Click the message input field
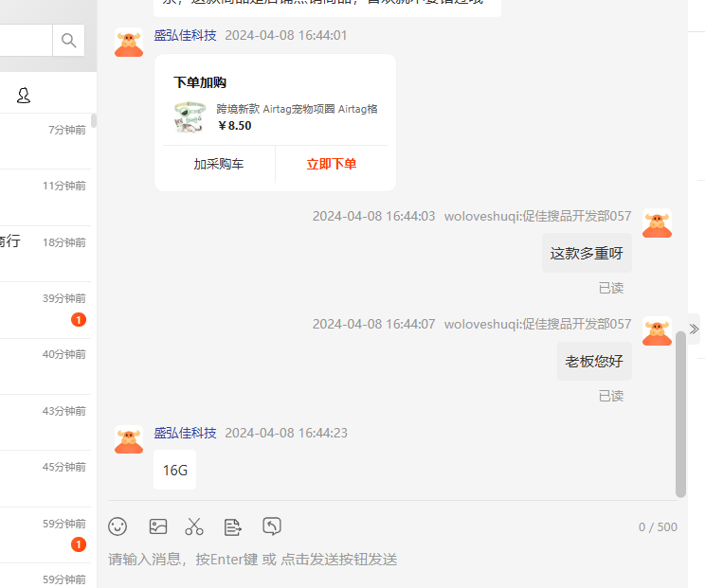This screenshot has width=705, height=588. (392, 560)
